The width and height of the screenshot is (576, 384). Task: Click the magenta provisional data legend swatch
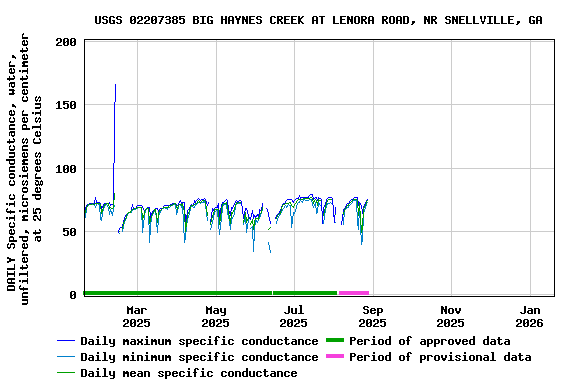[x=335, y=356]
